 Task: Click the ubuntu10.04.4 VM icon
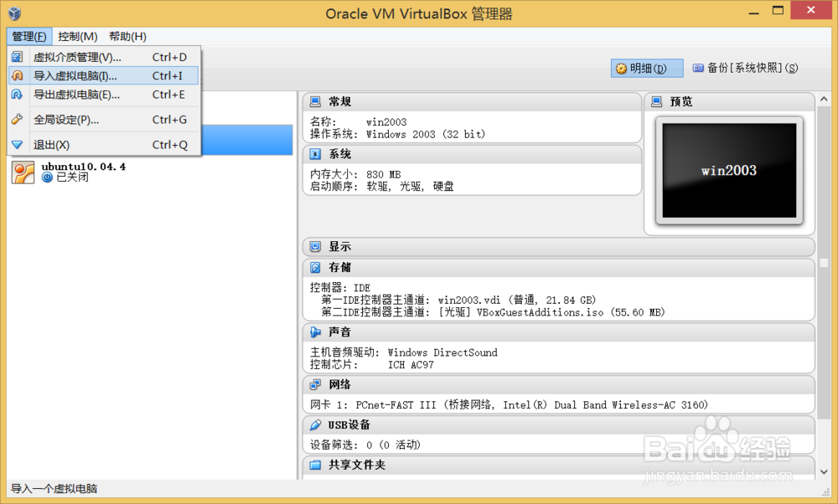tap(23, 172)
